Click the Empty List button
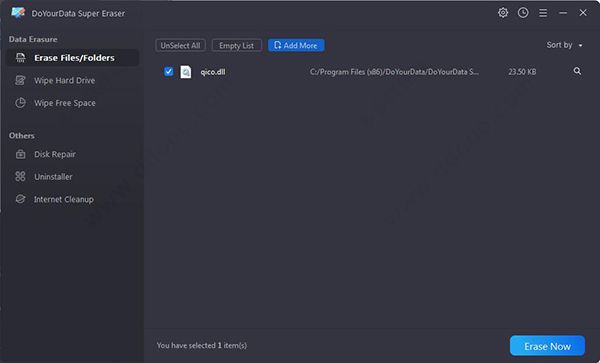The height and width of the screenshot is (363, 600). 236,45
